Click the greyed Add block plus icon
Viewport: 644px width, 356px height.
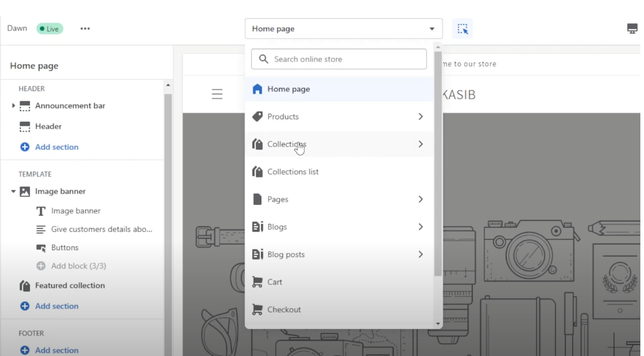click(x=41, y=266)
